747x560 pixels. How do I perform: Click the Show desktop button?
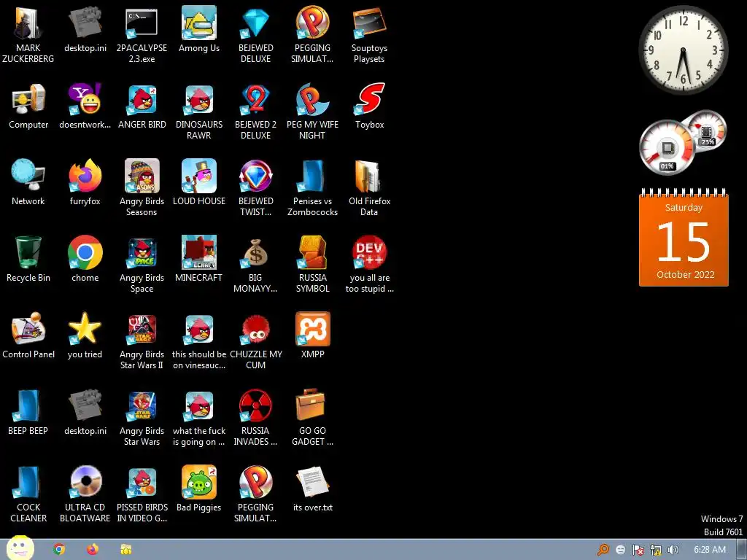(x=742, y=550)
